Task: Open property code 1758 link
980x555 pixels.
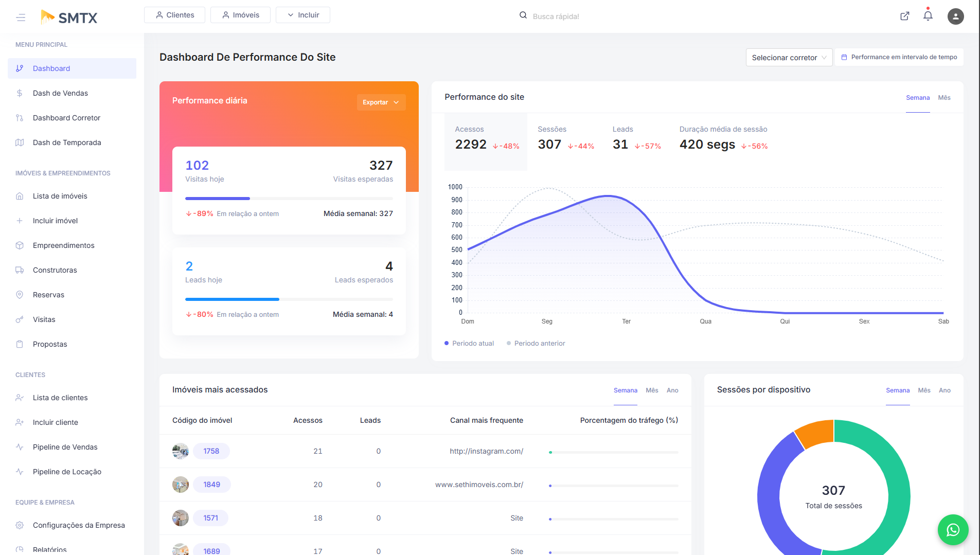Action: [x=211, y=451]
